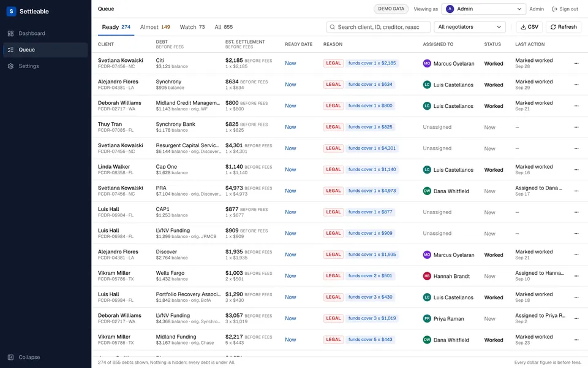Open row menu for Luis Hall LVNV Funding debt
Screen dimensions: 588x368
point(576,234)
